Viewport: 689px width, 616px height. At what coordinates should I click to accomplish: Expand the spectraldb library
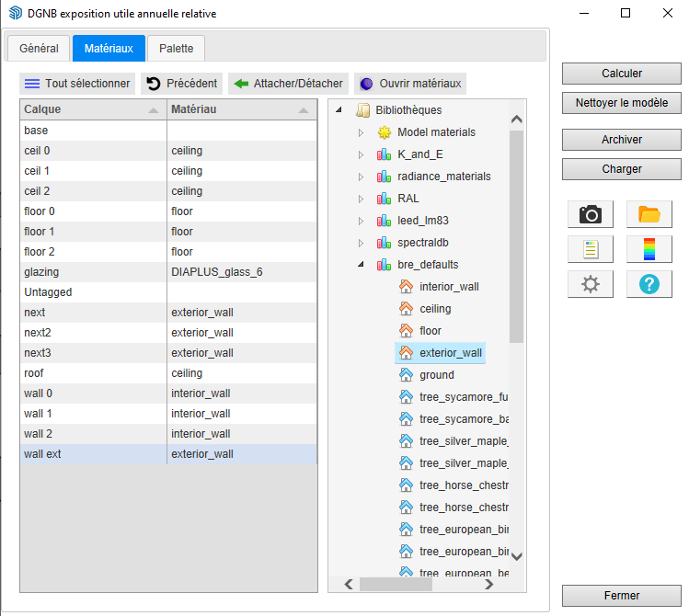tap(361, 243)
